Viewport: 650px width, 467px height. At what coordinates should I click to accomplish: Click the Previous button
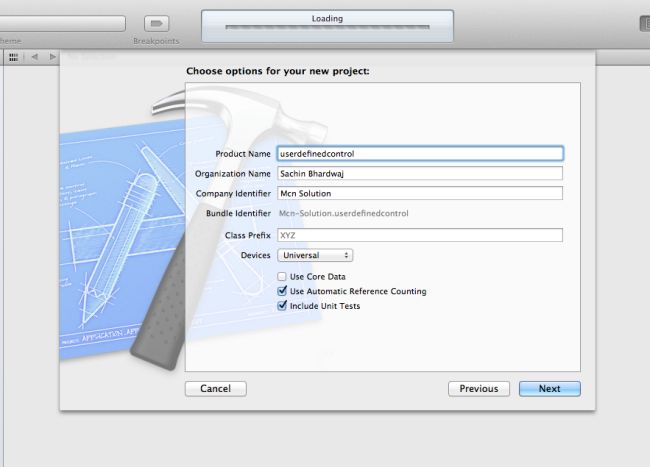coord(479,389)
